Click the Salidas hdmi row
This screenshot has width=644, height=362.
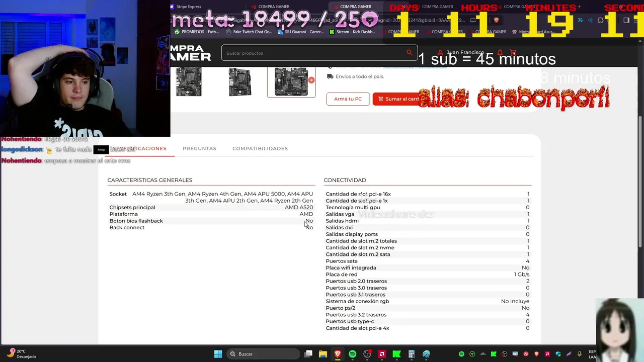coord(428,221)
